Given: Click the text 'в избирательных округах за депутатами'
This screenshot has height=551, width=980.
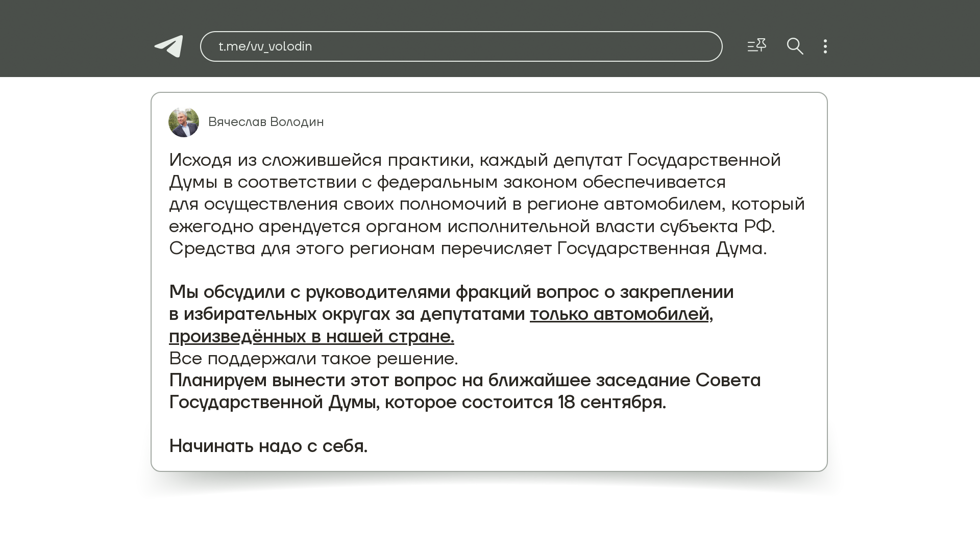Looking at the screenshot, I should [x=347, y=314].
